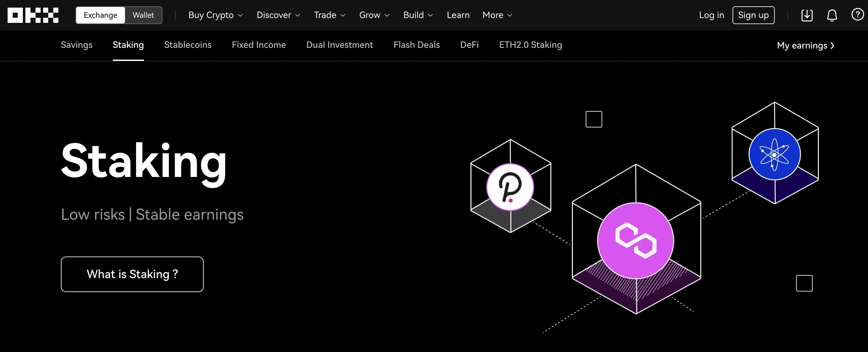Viewport: 868px width, 352px height.
Task: Switch to the Flash Deals tab
Action: (417, 45)
